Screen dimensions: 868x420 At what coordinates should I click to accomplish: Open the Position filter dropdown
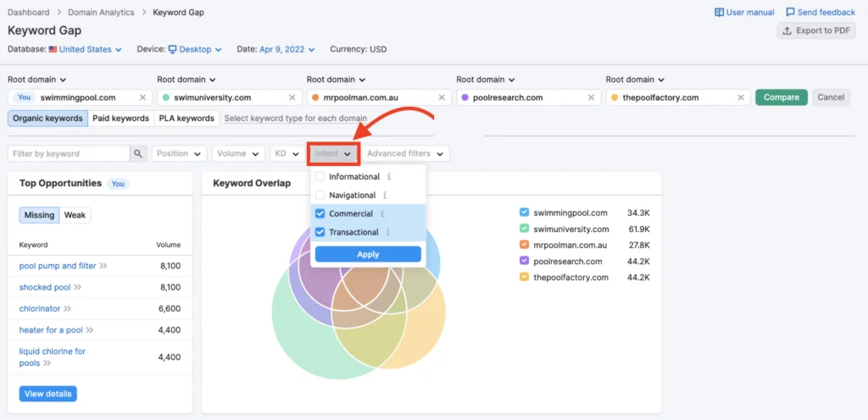coord(180,153)
